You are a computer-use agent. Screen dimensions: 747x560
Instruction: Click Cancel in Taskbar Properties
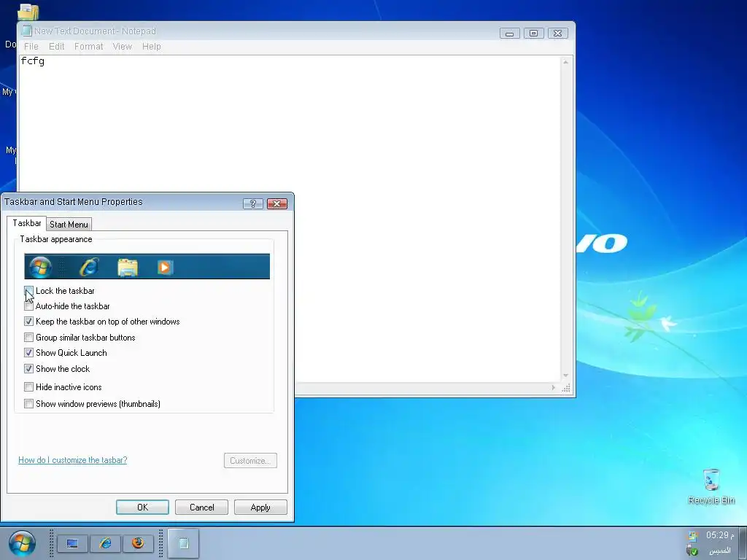click(x=201, y=507)
